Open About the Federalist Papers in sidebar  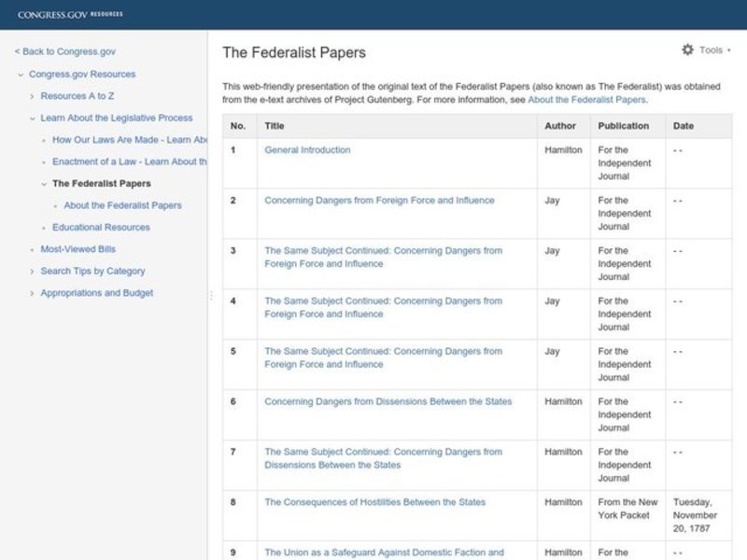122,205
